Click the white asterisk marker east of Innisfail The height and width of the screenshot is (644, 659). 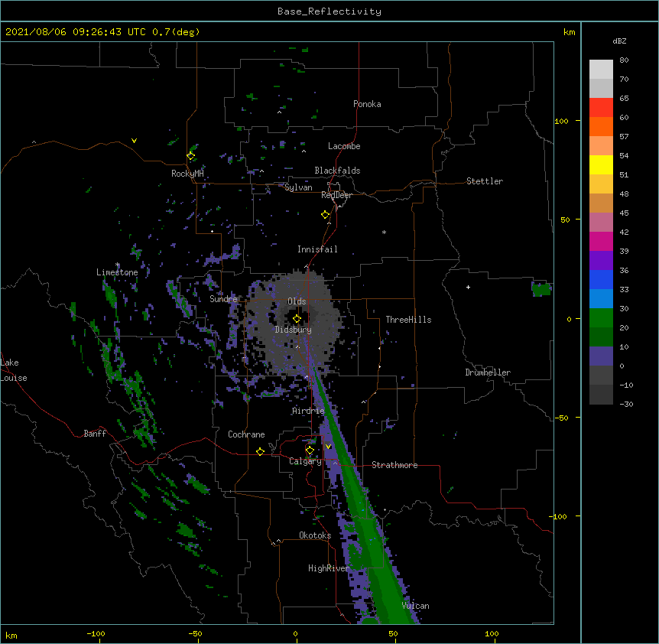384,232
